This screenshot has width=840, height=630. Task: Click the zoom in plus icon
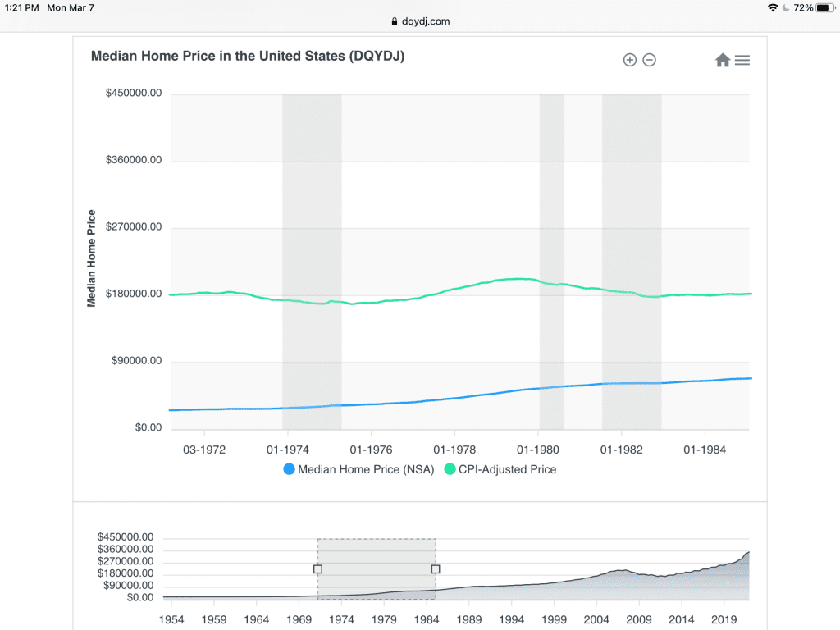click(x=630, y=60)
